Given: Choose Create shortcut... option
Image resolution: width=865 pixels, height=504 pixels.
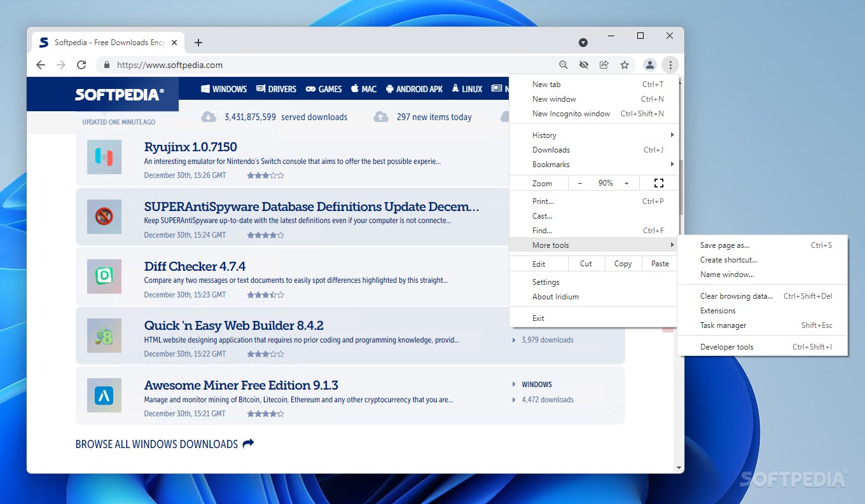Looking at the screenshot, I should click(x=763, y=260).
